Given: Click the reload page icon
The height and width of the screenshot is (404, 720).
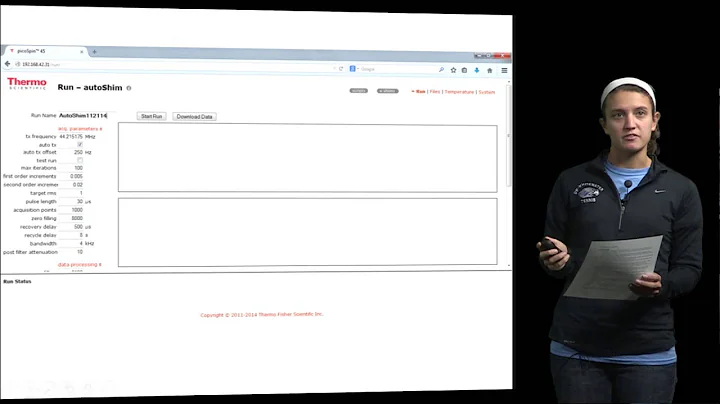Looking at the screenshot, I should coord(341,68).
